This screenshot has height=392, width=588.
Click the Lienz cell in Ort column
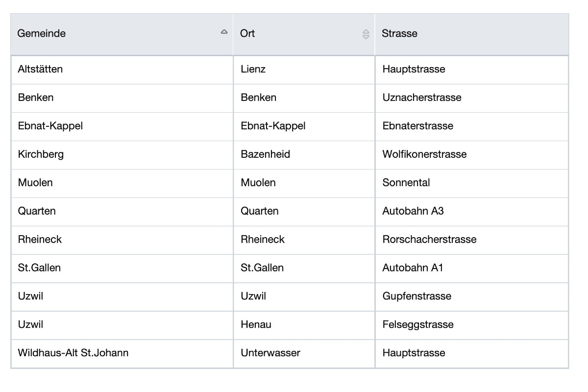click(x=253, y=69)
